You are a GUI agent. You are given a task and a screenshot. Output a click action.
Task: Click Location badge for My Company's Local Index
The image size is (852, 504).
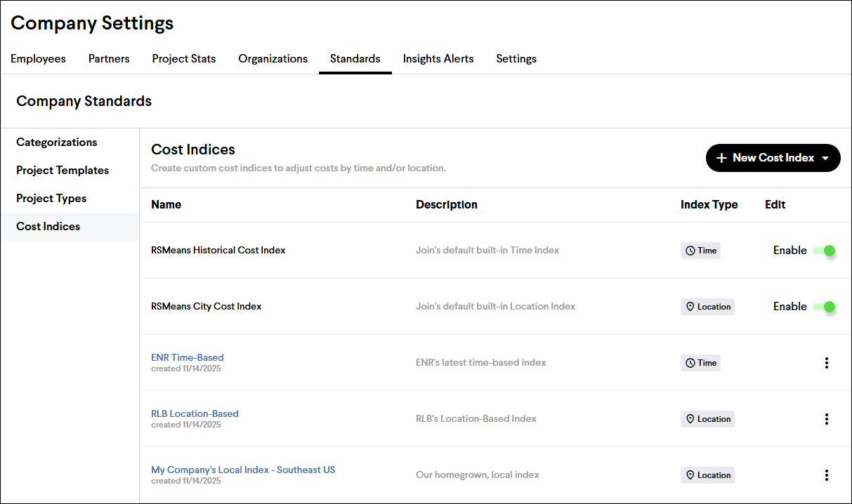pyautogui.click(x=707, y=475)
